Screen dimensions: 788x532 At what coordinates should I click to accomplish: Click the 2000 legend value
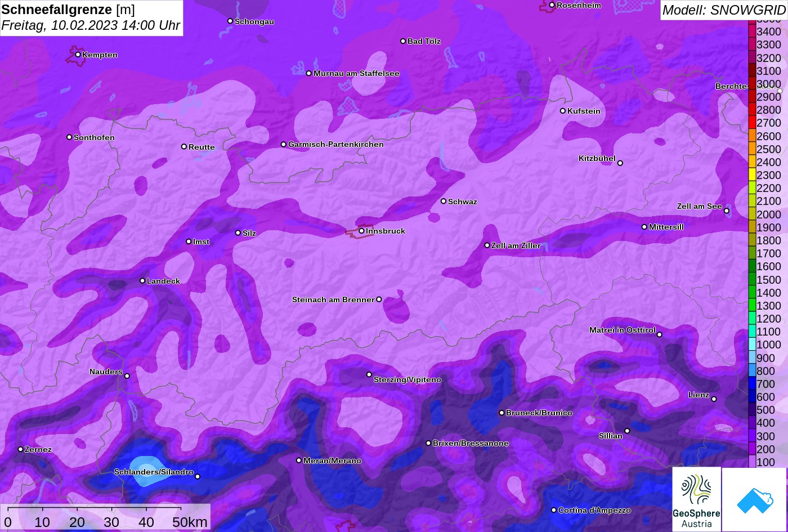tap(769, 214)
